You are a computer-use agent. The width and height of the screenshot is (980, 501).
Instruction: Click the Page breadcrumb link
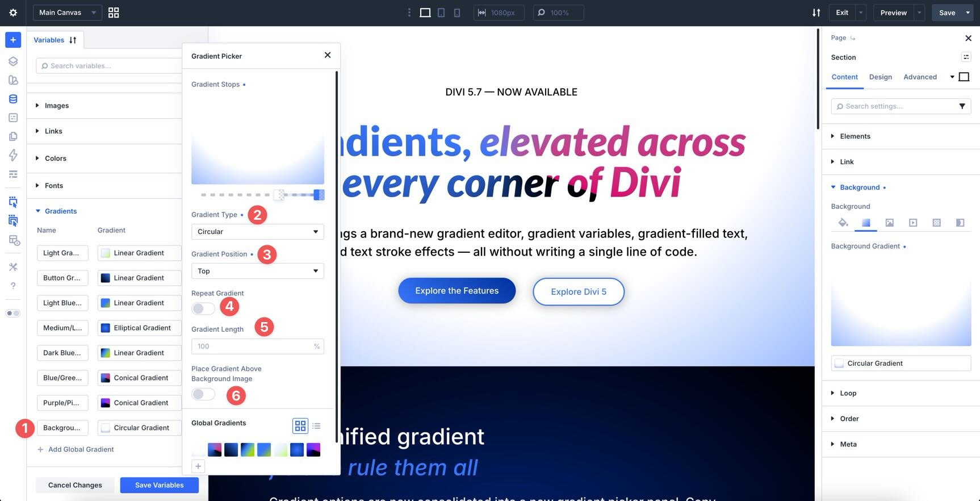tap(838, 38)
